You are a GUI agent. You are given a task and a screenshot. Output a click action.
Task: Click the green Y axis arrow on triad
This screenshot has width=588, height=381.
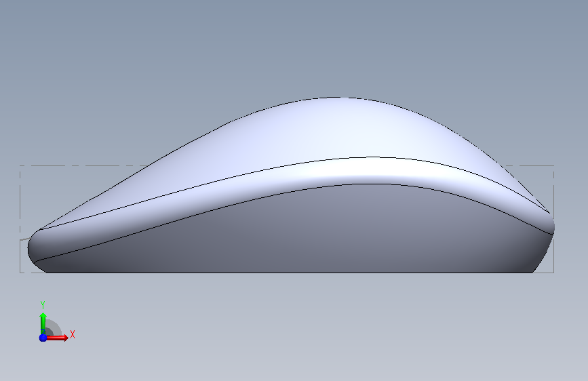43,323
